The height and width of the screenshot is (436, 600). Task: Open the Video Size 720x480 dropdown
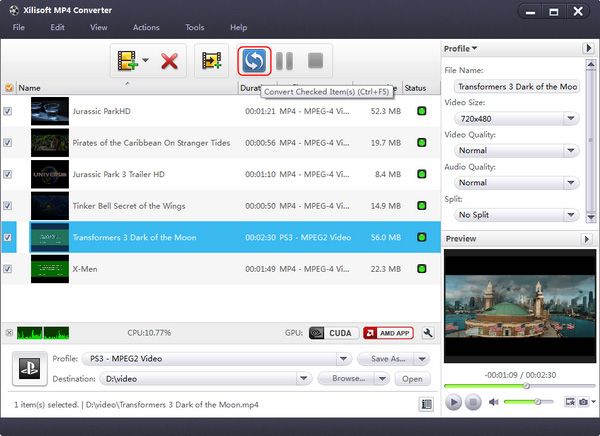[517, 119]
